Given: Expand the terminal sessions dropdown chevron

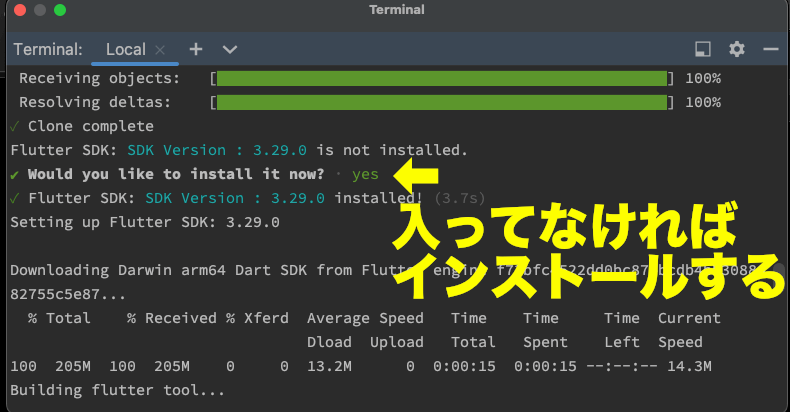Looking at the screenshot, I should [230, 49].
